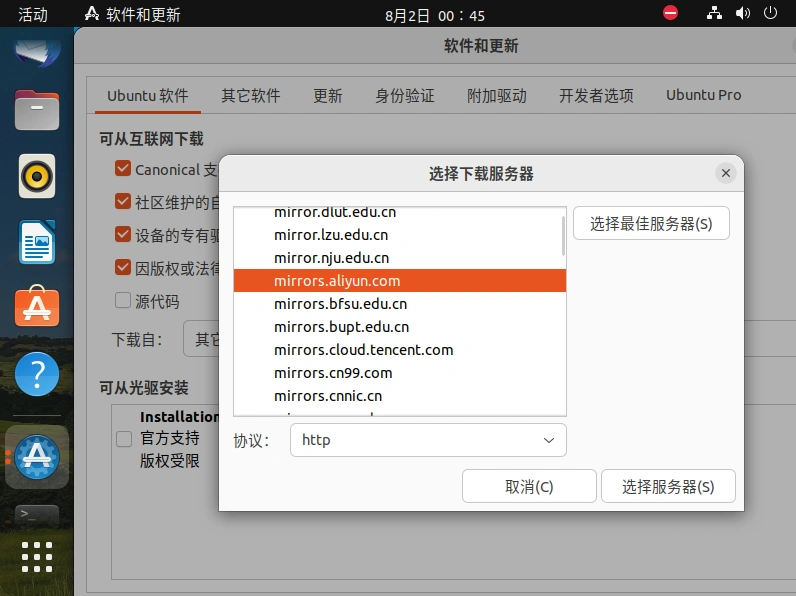This screenshot has width=796, height=596.
Task: Close the 选择下载服务器 dialog
Action: pyautogui.click(x=726, y=173)
